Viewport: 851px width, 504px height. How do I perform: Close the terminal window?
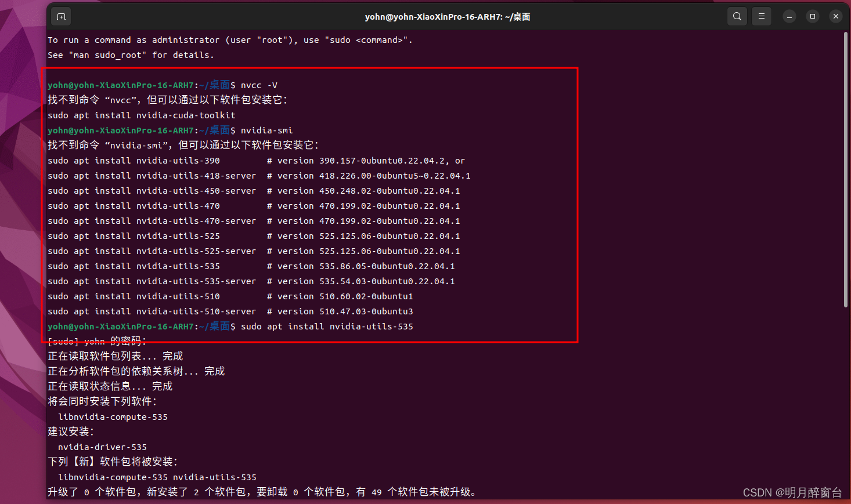coord(836,16)
